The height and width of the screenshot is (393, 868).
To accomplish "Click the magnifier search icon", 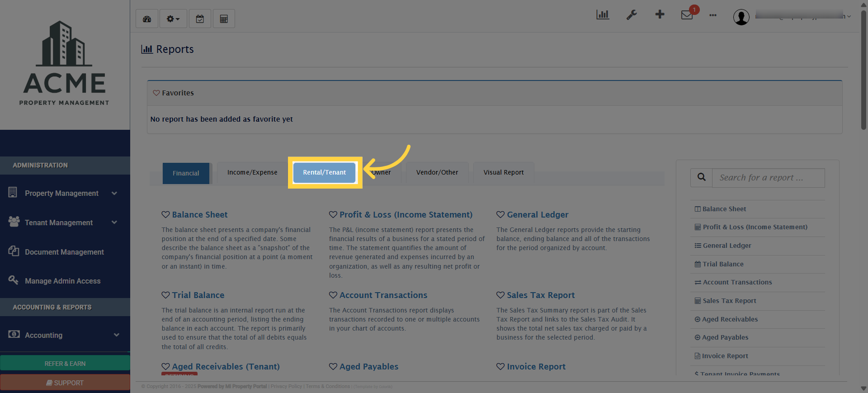I will click(x=701, y=177).
